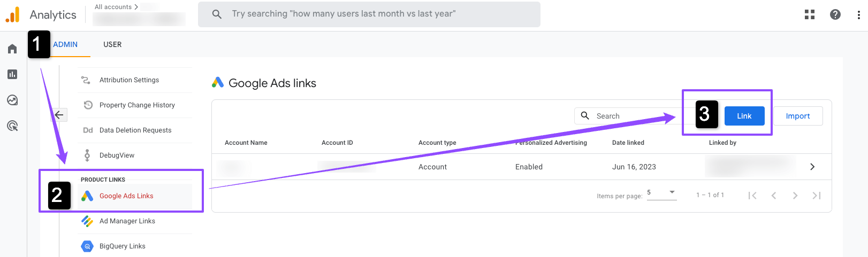Open the Reports bar chart icon
Screen dimensions: 868x257
(x=12, y=74)
